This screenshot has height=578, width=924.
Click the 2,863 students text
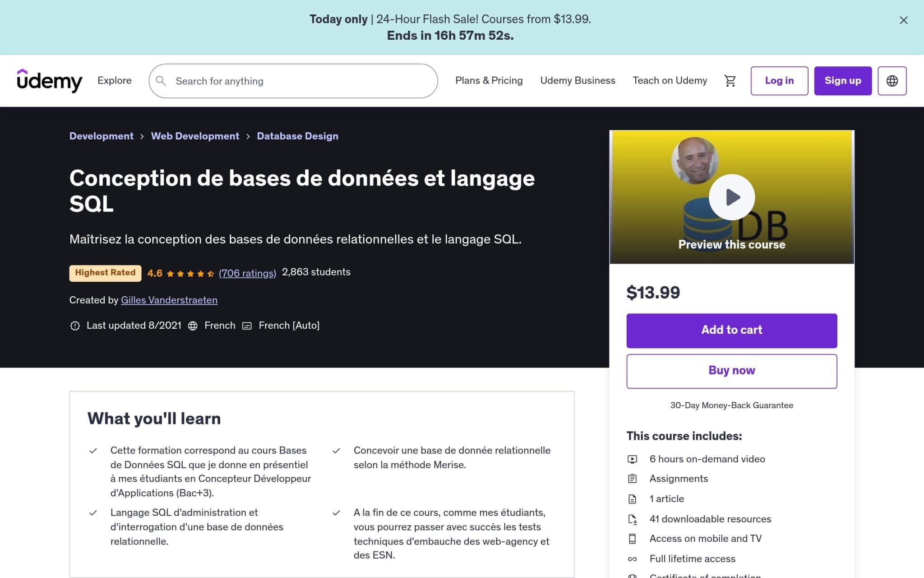click(316, 272)
